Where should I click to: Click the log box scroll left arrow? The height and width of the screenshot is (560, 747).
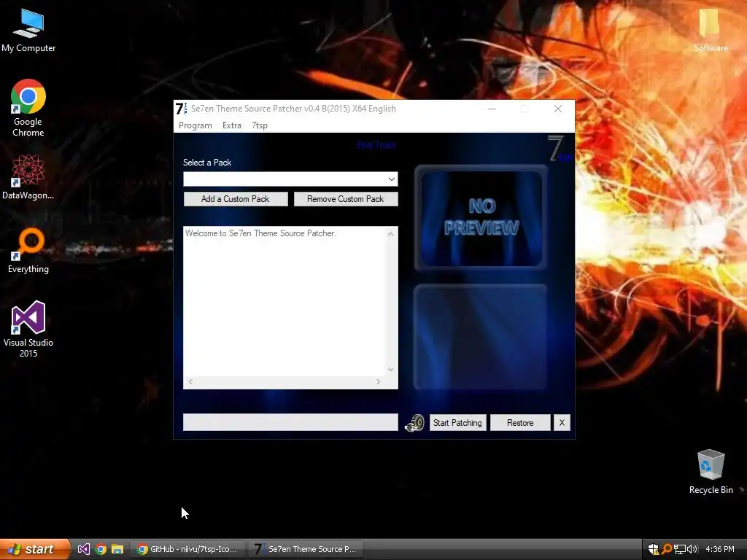(x=190, y=381)
